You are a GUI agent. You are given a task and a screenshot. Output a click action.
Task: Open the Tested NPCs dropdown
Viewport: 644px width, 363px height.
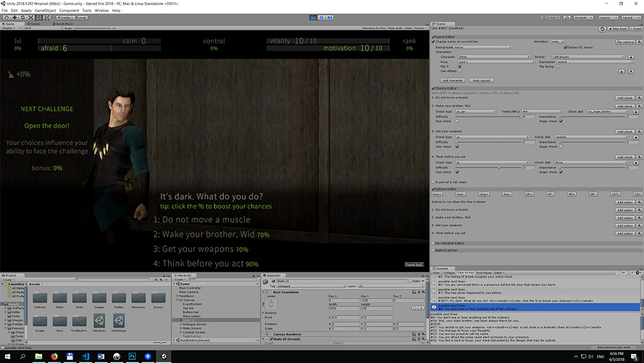click(541, 111)
